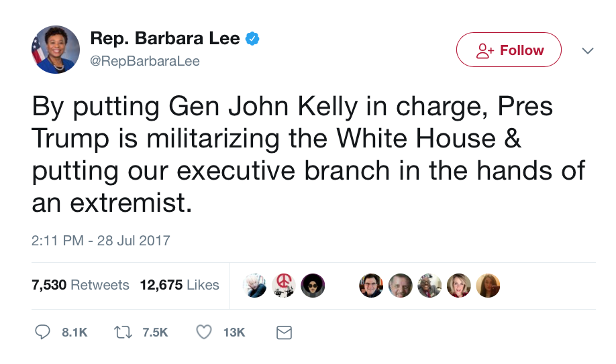The width and height of the screenshot is (616, 364).
Task: View the 12,675 Likes list
Action: (179, 285)
